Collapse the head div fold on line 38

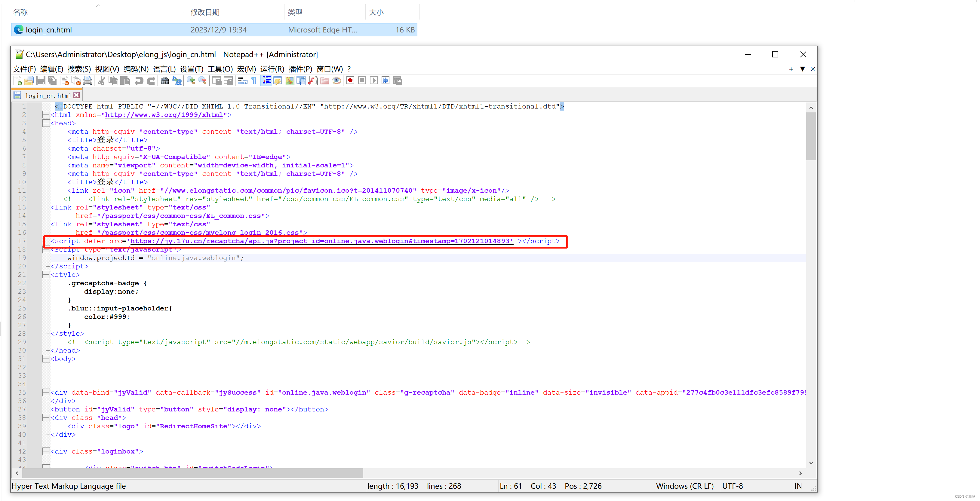tap(46, 418)
